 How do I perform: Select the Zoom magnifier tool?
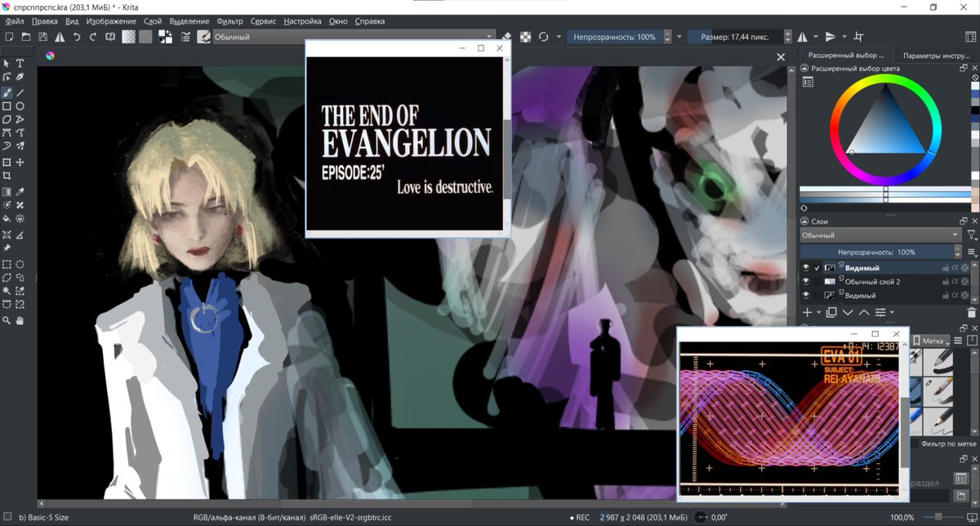coord(7,321)
